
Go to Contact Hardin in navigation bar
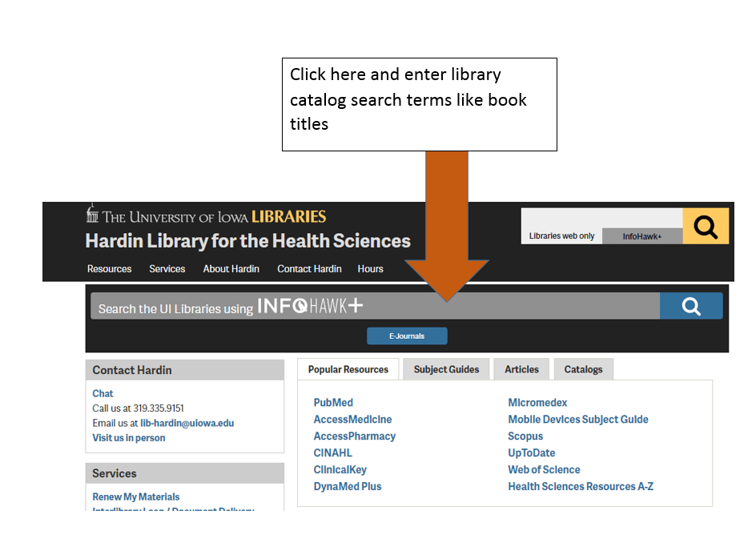point(309,269)
